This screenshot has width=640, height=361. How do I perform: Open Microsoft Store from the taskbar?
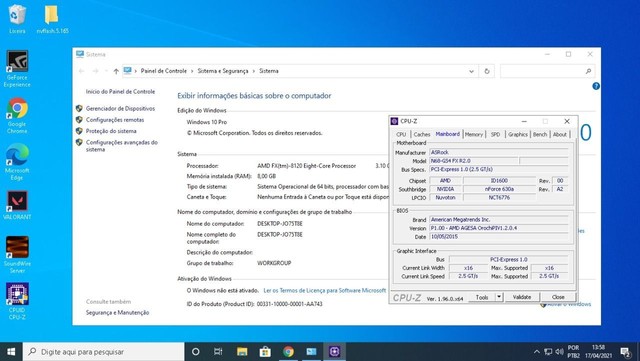click(265, 352)
